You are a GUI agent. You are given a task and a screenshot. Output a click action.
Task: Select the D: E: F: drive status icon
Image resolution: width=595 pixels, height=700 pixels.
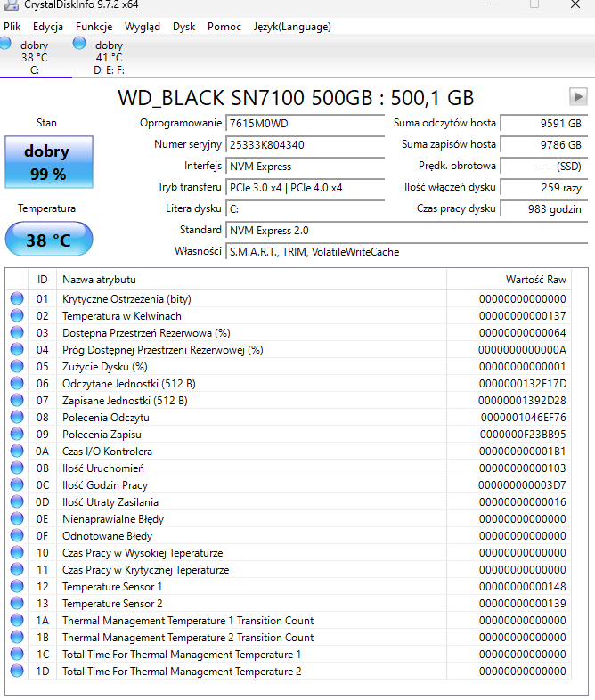79,44
